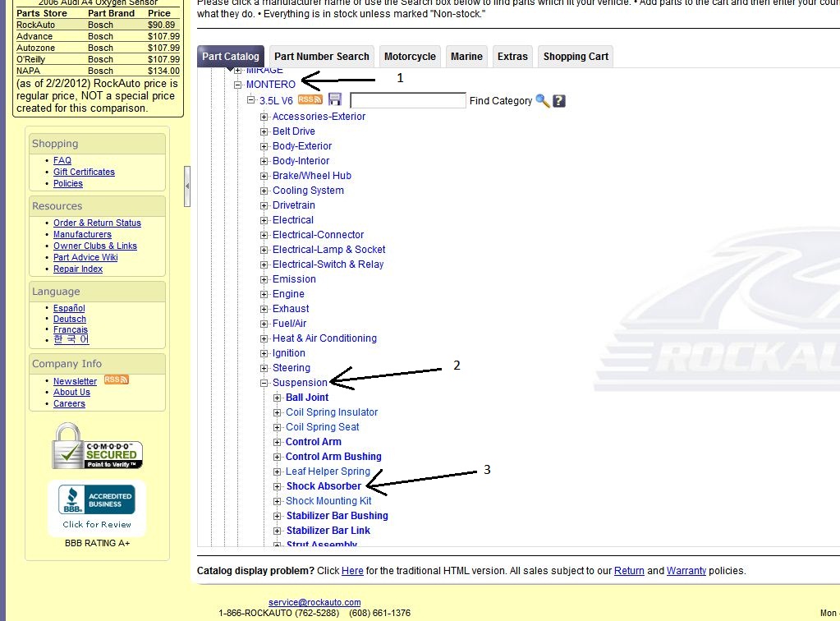Open the Manufacturers link
This screenshot has width=840, height=621.
tap(82, 234)
